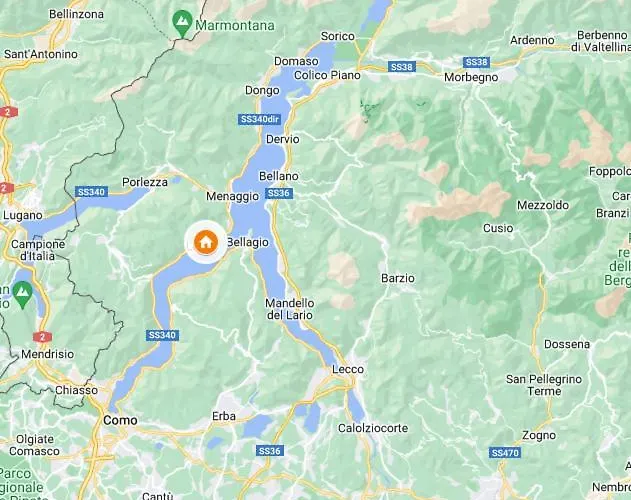Select the Bellinzona label

(x=76, y=14)
